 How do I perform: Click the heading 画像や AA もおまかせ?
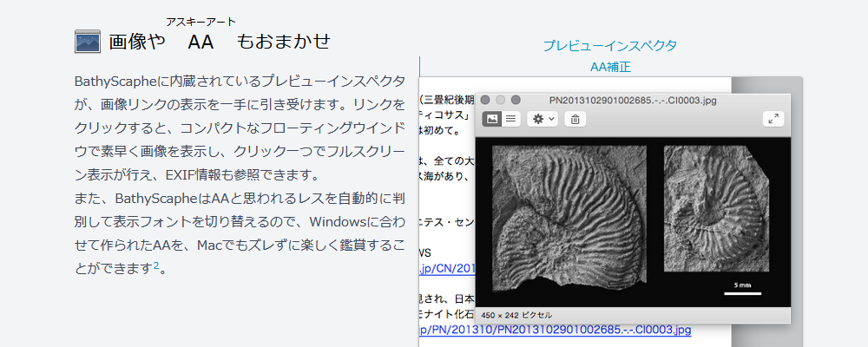coord(220,42)
